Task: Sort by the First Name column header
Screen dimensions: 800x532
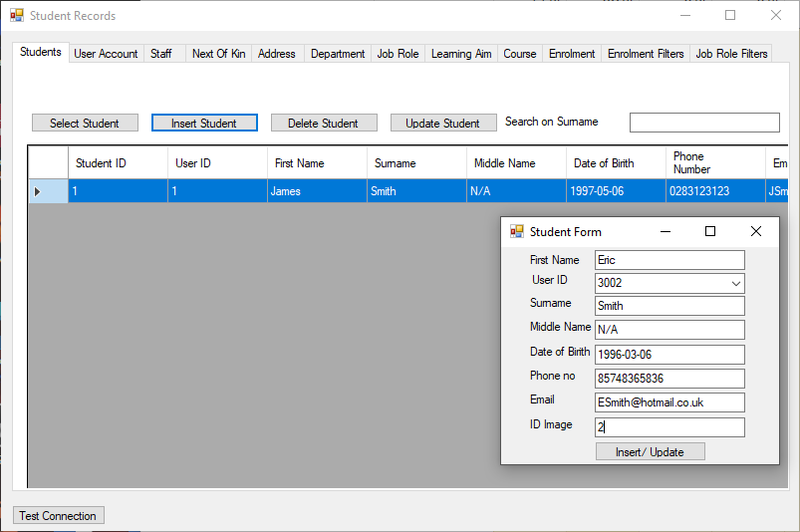Action: [317, 163]
